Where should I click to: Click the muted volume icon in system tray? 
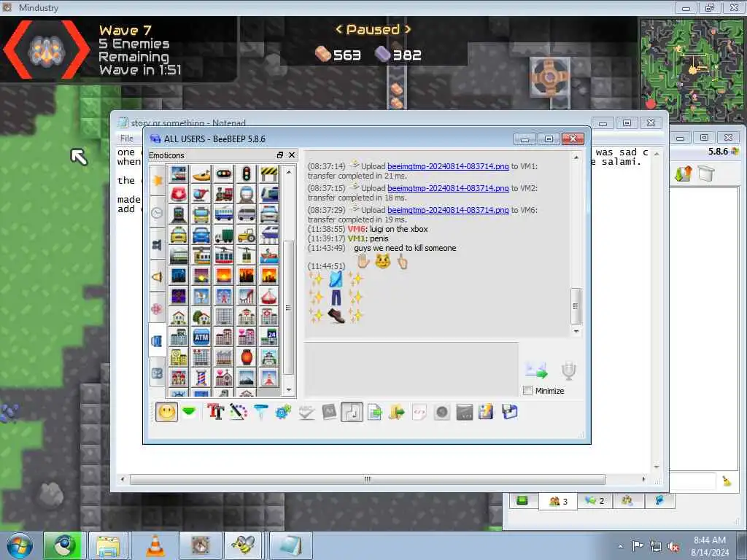click(x=673, y=546)
